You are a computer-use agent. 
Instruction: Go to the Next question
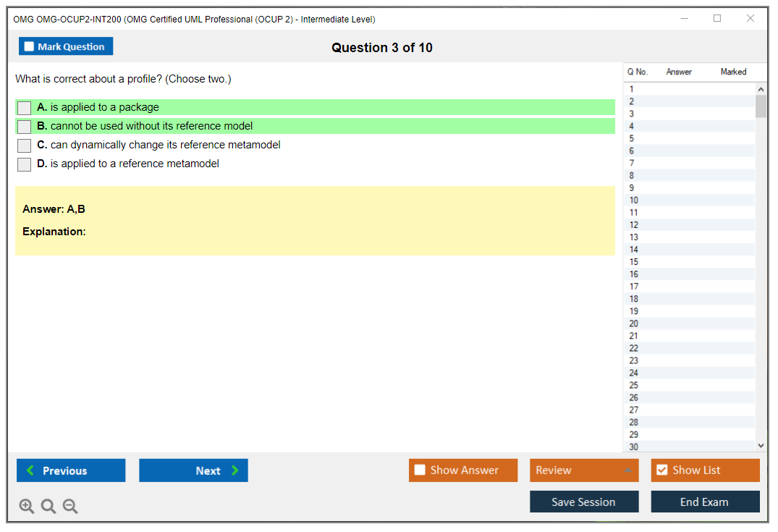tap(193, 470)
